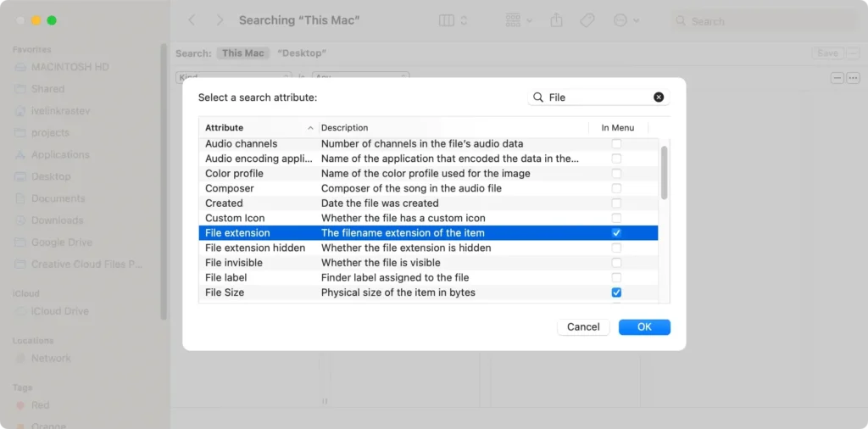The height and width of the screenshot is (429, 868).
Task: Enable In Menu checkbox for Audio encoding application
Action: [616, 159]
